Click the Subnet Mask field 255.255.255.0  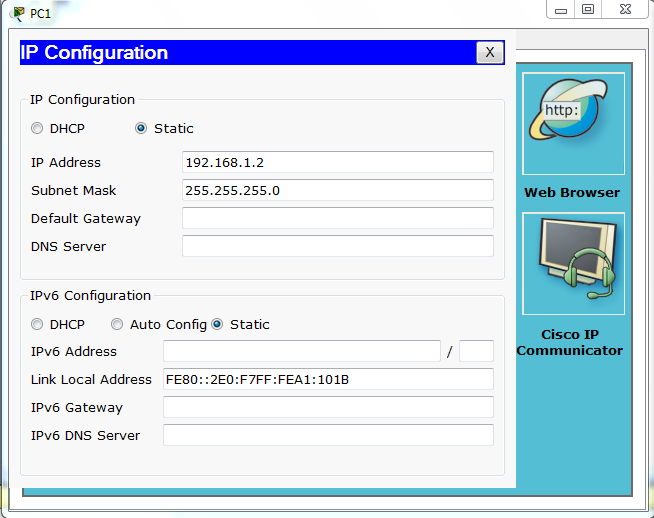coord(338,190)
